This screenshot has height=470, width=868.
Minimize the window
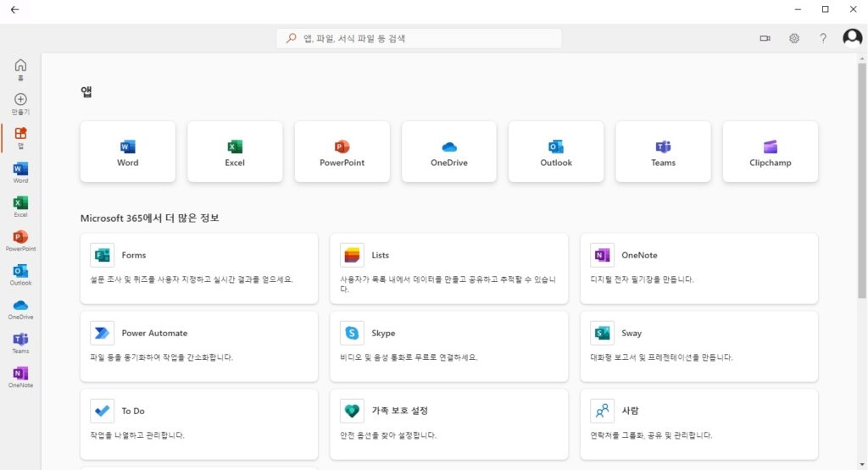coord(798,9)
